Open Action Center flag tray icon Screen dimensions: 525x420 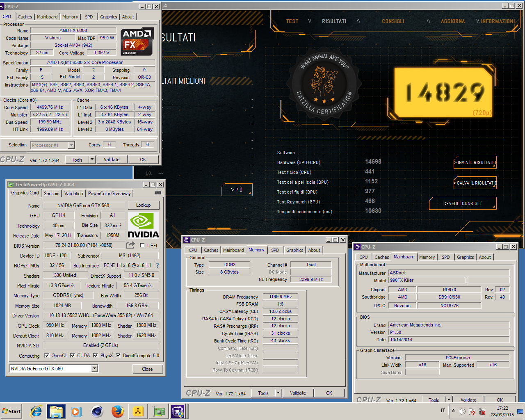472,411
